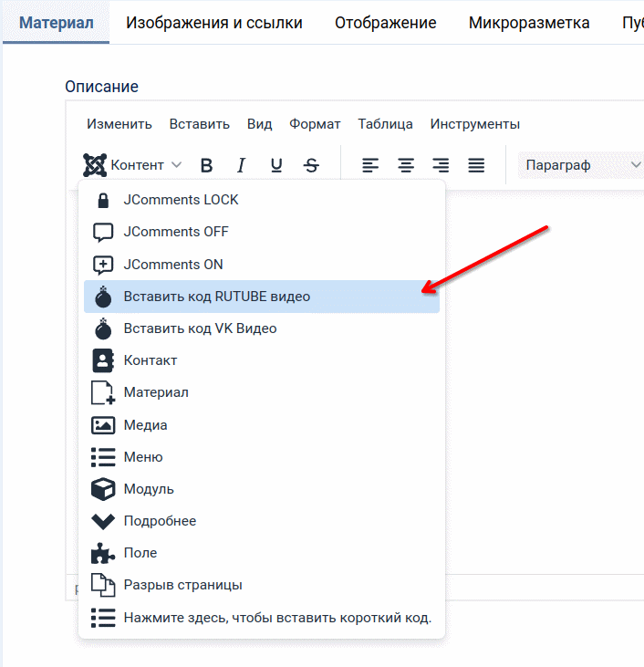Click the list icon for Меню

point(103,457)
